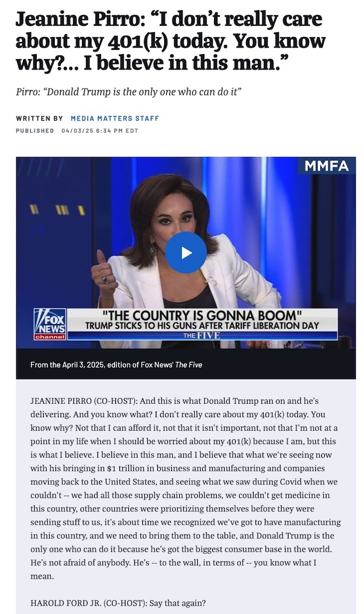Viewport: 364px width, 614px height.
Task: Click the thumbs-up hand in the video thumbnail
Action: [103, 269]
